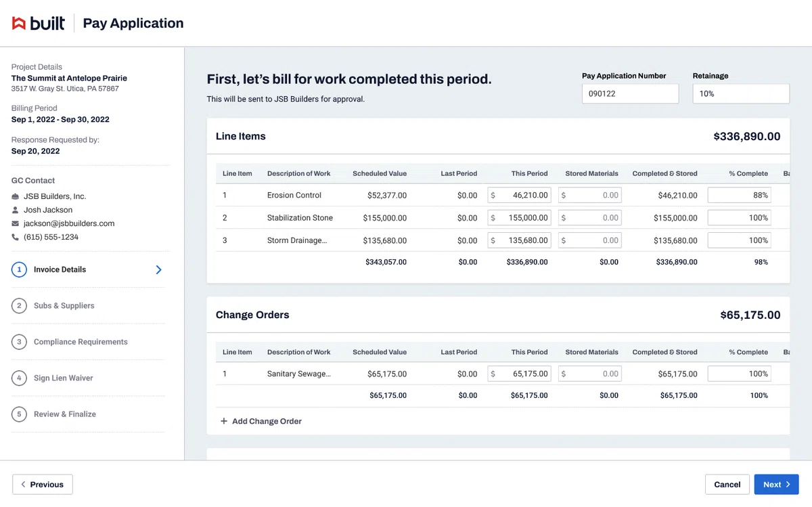The image size is (812, 507).
Task: Click the plus icon for Add Change Order
Action: [224, 421]
